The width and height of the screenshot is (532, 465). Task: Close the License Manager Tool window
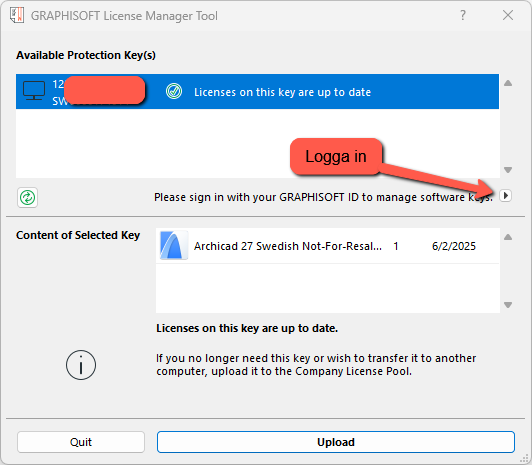click(x=508, y=15)
